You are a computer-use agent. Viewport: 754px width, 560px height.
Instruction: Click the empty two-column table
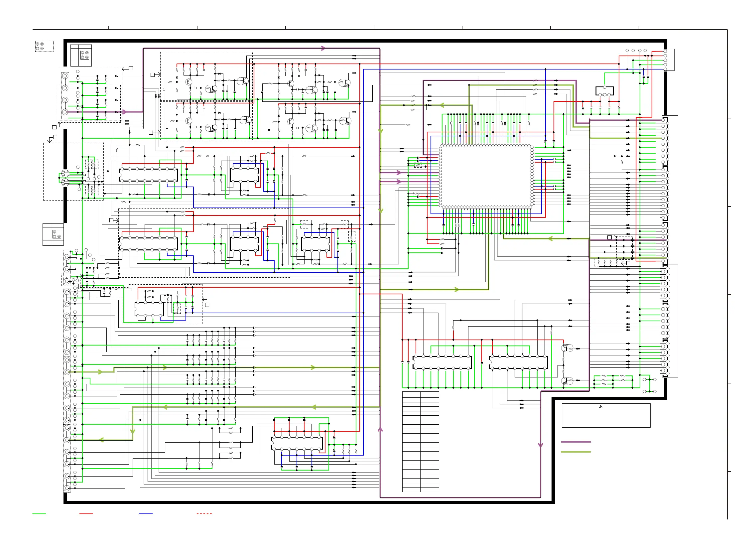pos(420,441)
